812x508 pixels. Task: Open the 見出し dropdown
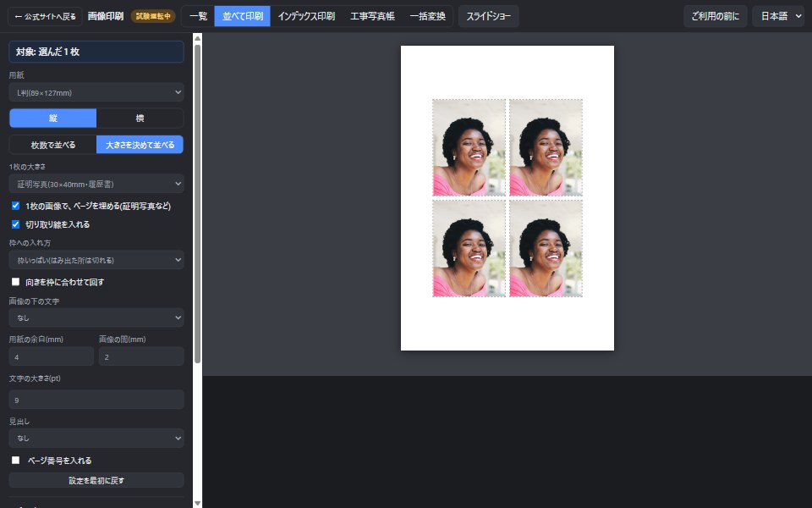tap(96, 438)
